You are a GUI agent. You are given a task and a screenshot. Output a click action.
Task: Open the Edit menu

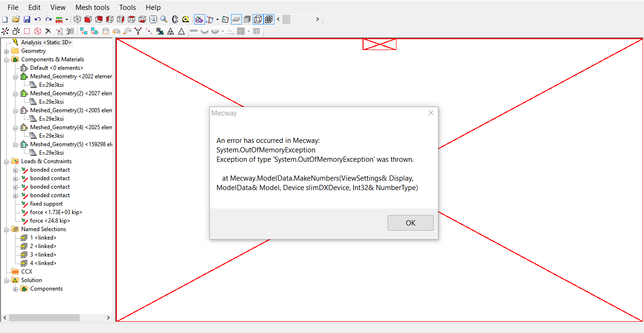pyautogui.click(x=34, y=8)
